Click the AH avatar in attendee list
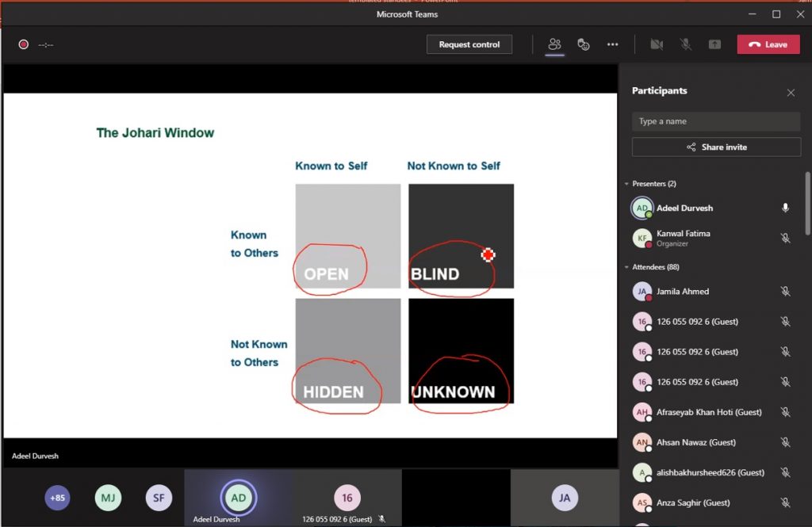 click(x=642, y=412)
